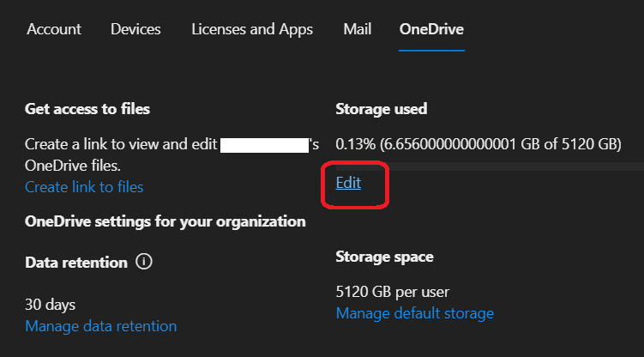Image resolution: width=644 pixels, height=357 pixels.
Task: Click the 30 days retention value
Action: coord(50,304)
